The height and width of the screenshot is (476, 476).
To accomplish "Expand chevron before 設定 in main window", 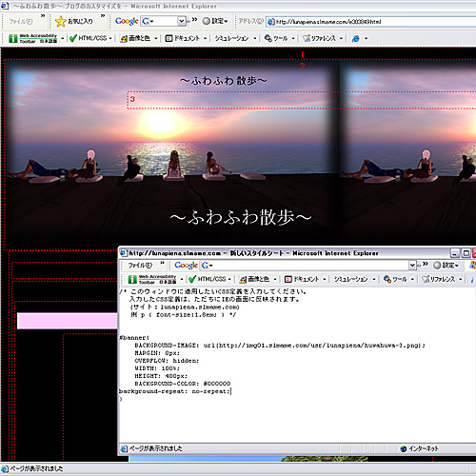I will [x=194, y=20].
